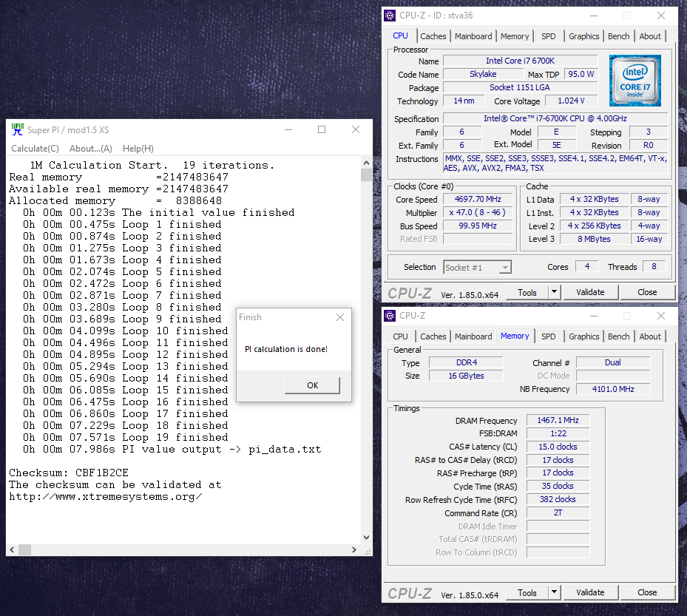687x616 pixels.
Task: Switch to the Graphics tab in bottom CPU-Z window
Action: coord(583,336)
